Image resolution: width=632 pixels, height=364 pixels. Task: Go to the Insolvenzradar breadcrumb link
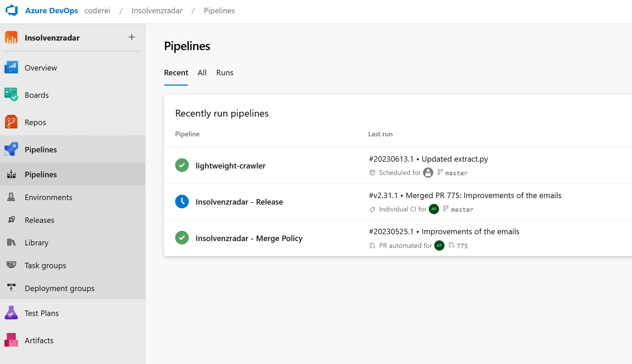[157, 10]
